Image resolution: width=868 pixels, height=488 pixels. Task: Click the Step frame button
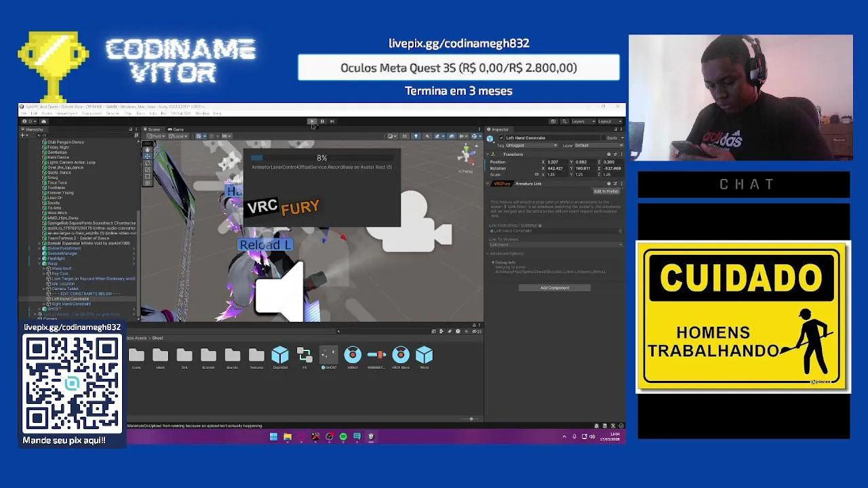coord(332,121)
